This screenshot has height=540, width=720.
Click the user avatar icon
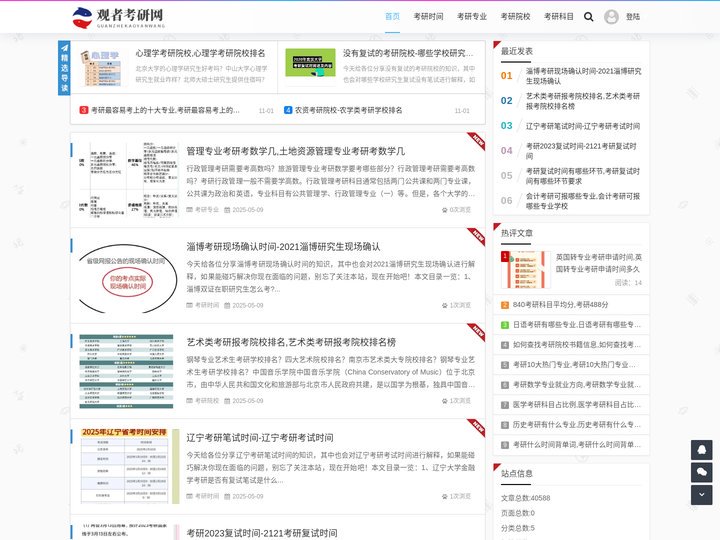pos(611,17)
